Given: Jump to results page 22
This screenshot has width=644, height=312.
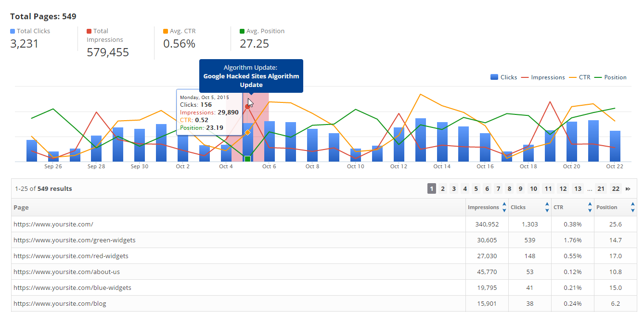Looking at the screenshot, I should 616,189.
